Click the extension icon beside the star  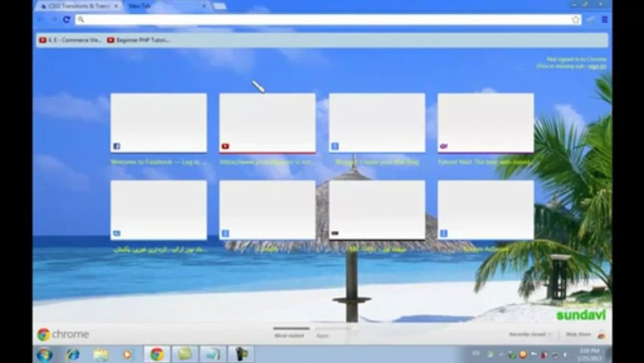[x=591, y=20]
